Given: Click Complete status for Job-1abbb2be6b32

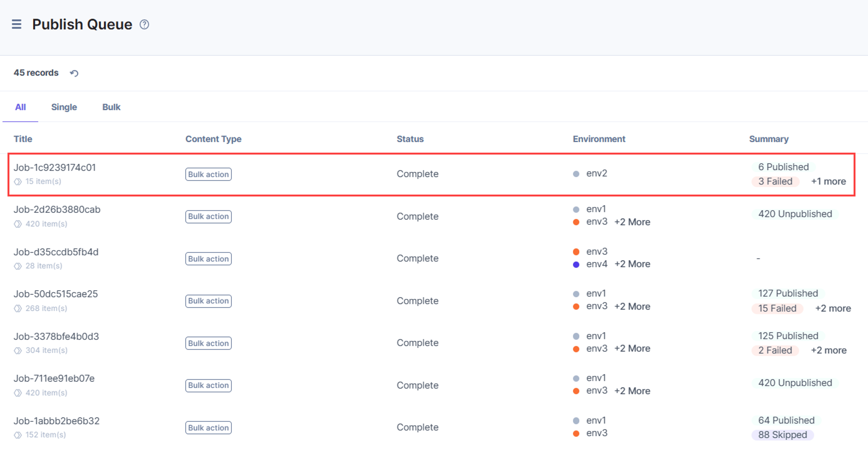Looking at the screenshot, I should 417,427.
